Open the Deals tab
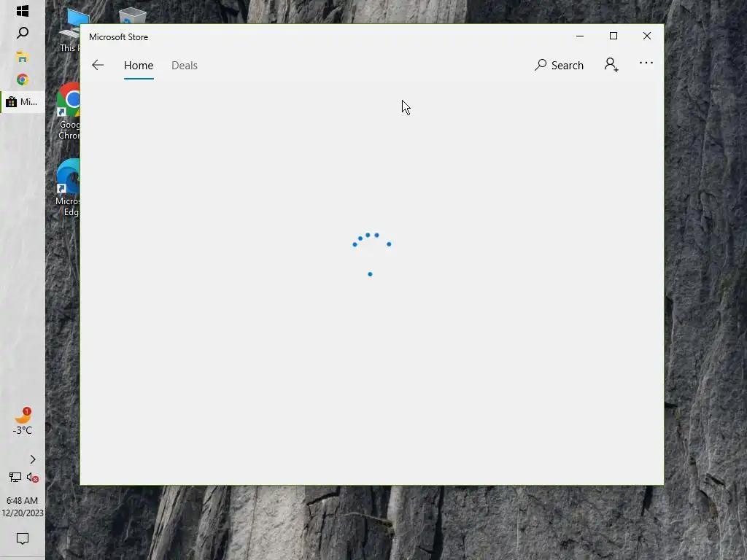747x560 pixels. [185, 66]
